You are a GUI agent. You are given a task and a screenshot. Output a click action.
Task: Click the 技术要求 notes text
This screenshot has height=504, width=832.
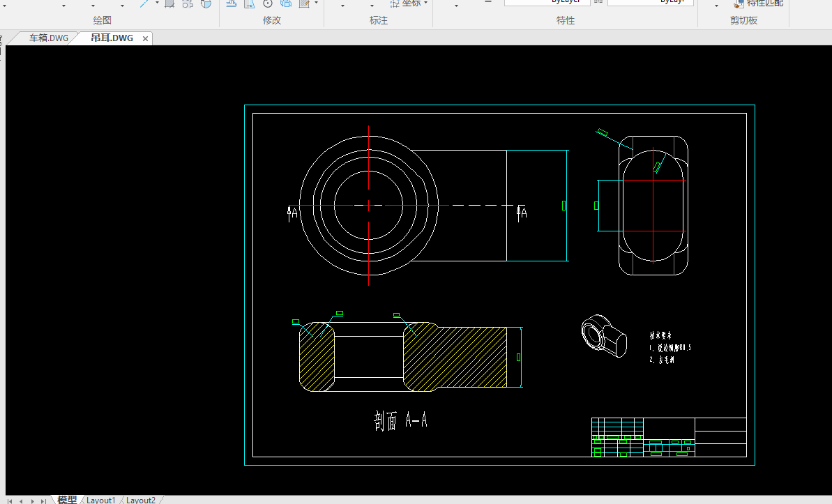tap(660, 335)
